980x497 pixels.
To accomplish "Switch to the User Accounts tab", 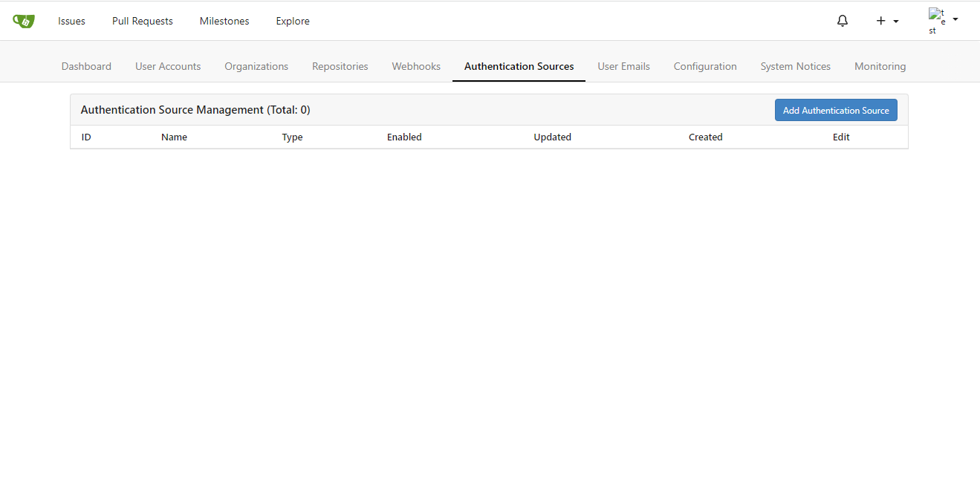I will coord(168,66).
